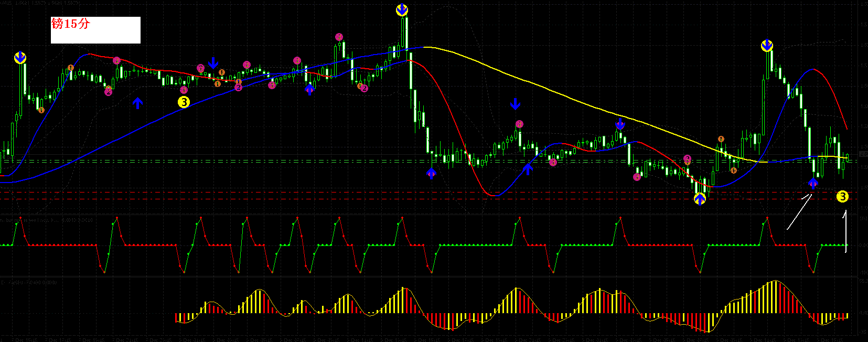This screenshot has width=868, height=342.
Task: Click the white diagonal hand-drawn line
Action: coord(799,212)
